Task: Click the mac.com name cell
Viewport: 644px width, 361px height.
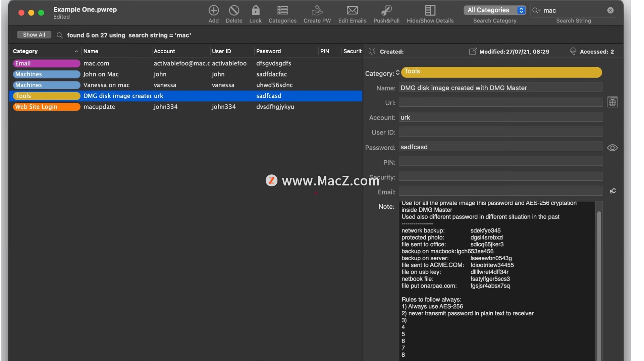Action: click(x=96, y=63)
